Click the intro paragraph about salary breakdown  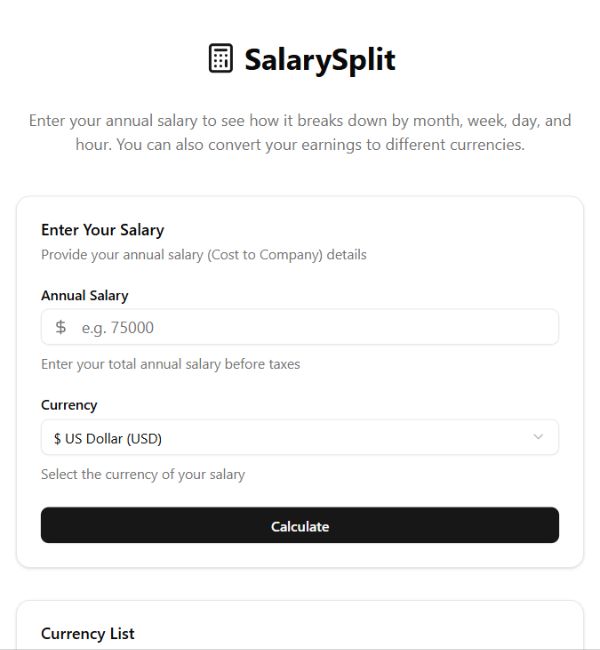(300, 132)
